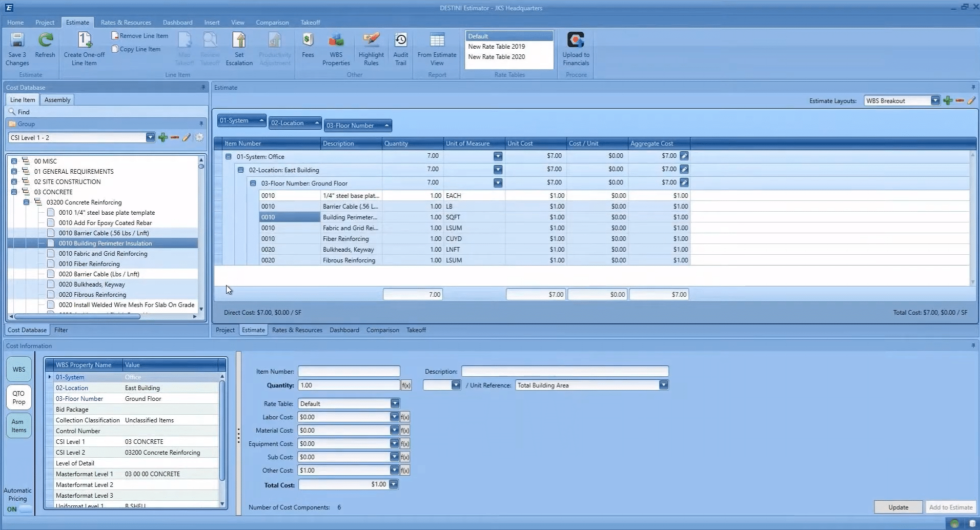Expand the 01 GENERAL REQUIREMENTS tree node
Image resolution: width=980 pixels, height=530 pixels.
point(14,172)
